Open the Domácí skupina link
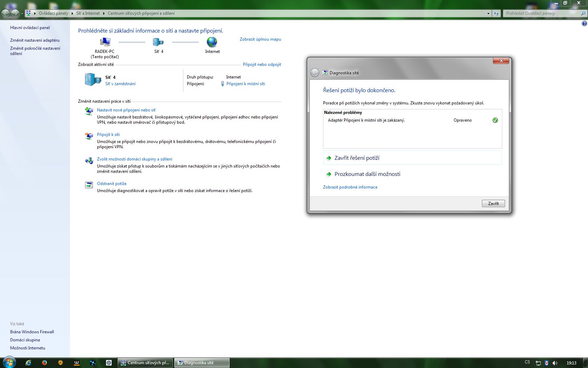 [25, 340]
